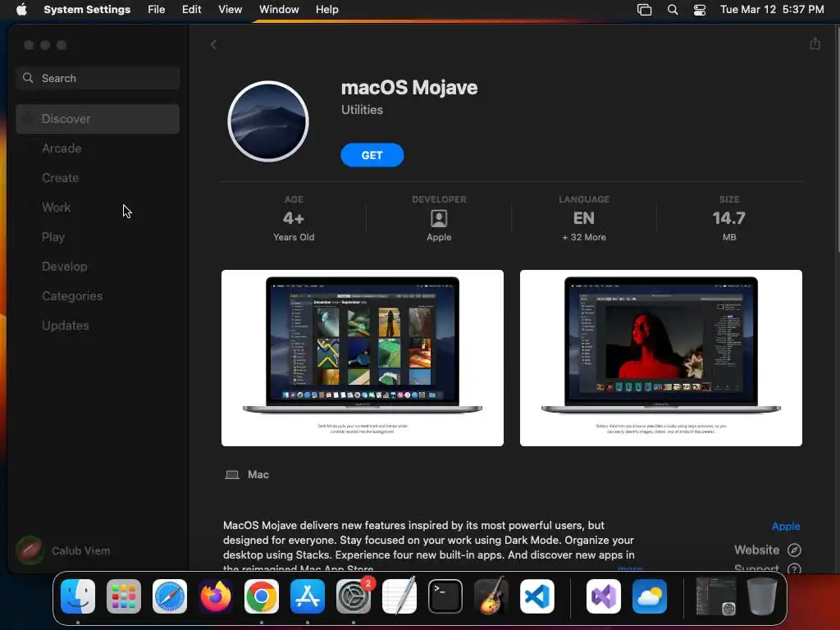Click the Stage Manager menu bar icon
840x630 pixels.
click(644, 10)
